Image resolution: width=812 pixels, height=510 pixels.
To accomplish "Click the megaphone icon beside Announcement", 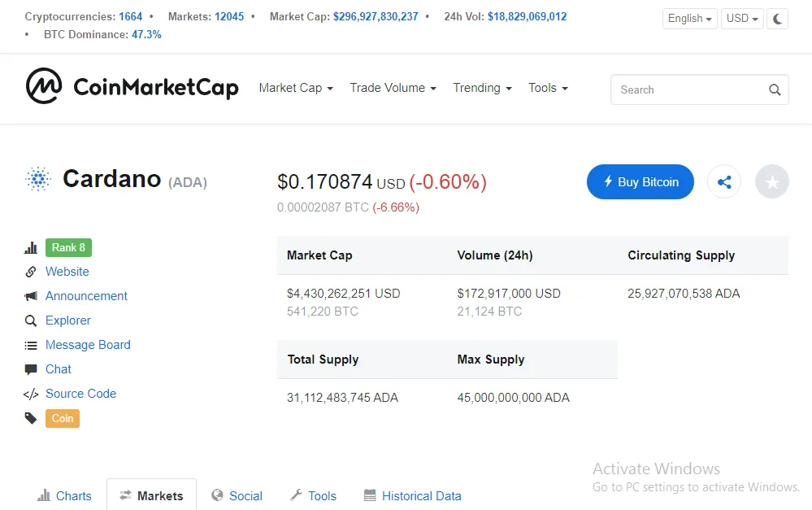I will tap(31, 296).
